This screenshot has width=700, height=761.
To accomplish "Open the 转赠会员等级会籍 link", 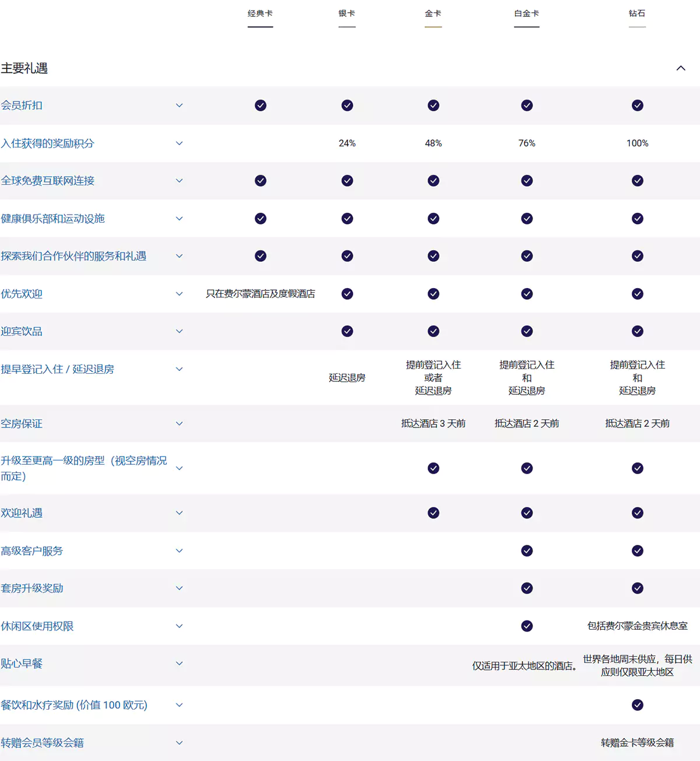I will tap(43, 743).
